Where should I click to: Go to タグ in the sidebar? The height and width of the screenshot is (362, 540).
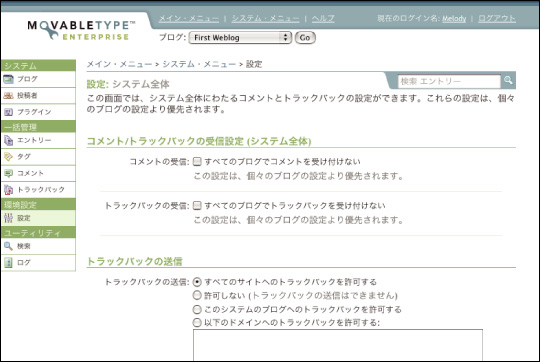pos(39,157)
